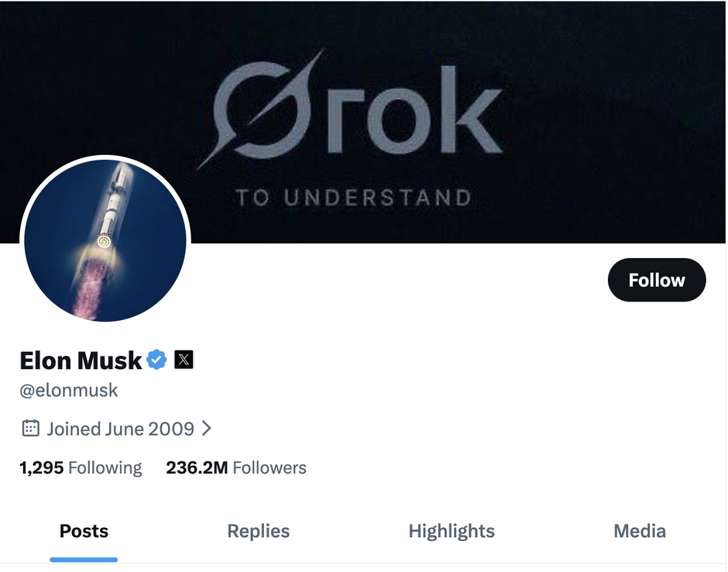Viewport: 728px width, 572px height.
Task: Click the Elon Musk display name
Action: 81,360
